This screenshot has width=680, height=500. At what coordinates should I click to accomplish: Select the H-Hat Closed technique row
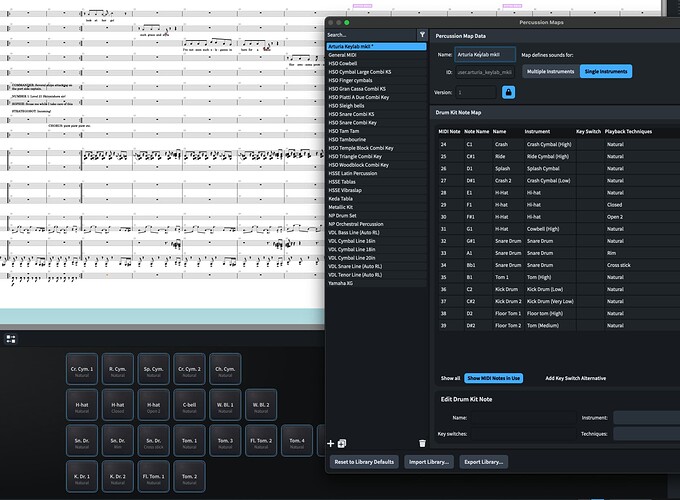(x=559, y=205)
